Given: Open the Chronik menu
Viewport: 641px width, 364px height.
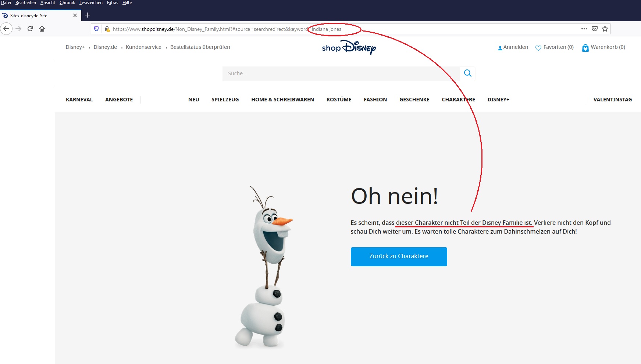Looking at the screenshot, I should (x=67, y=3).
